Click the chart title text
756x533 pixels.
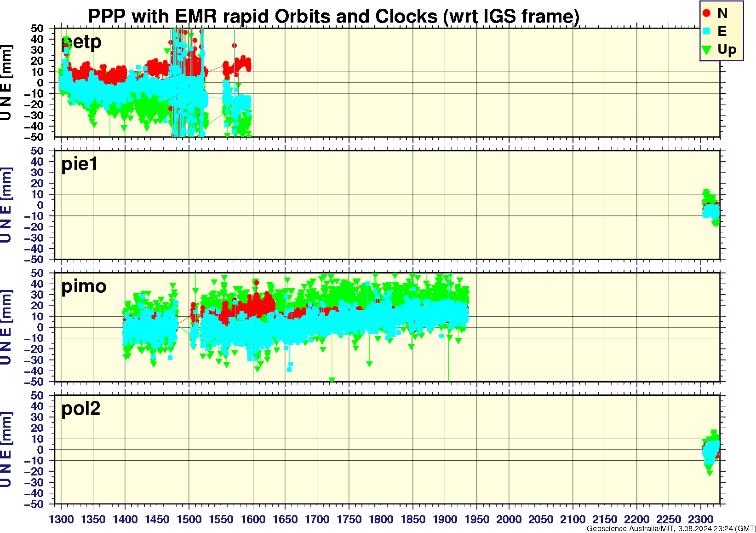333,17
